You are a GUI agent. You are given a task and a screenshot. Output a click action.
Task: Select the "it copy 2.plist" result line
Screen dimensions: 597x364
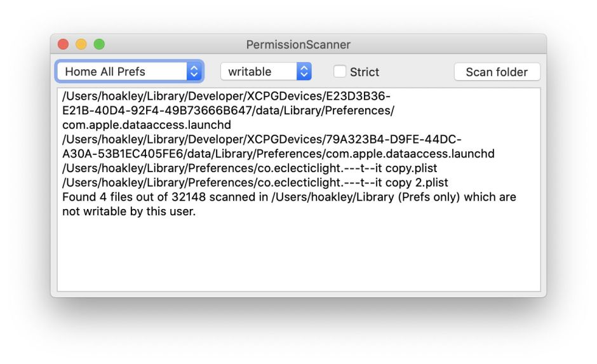255,183
